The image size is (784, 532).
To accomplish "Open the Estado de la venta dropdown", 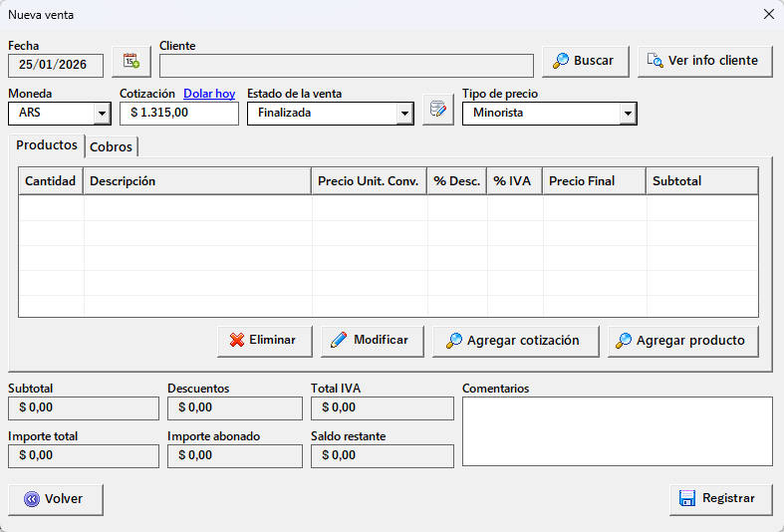I will point(404,114).
